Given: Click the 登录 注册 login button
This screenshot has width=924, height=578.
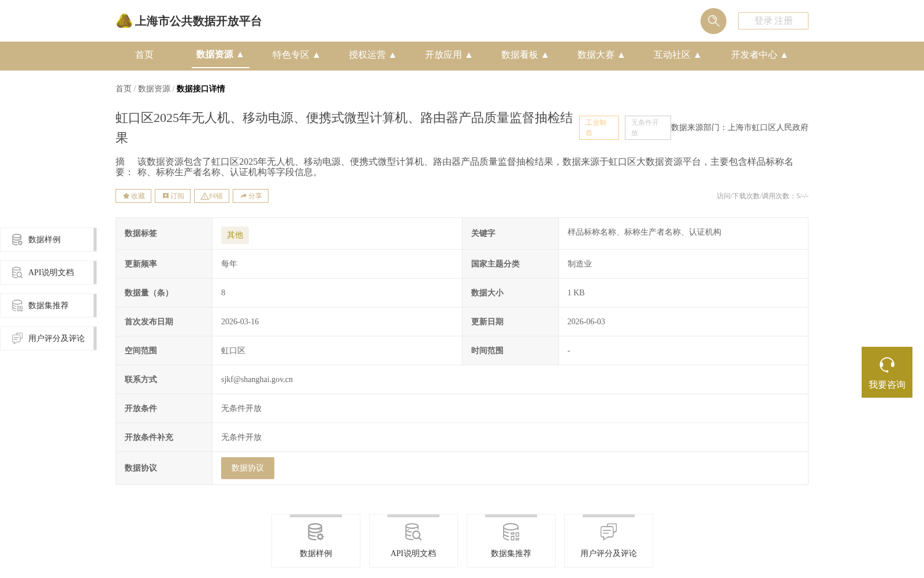Looking at the screenshot, I should [x=773, y=21].
